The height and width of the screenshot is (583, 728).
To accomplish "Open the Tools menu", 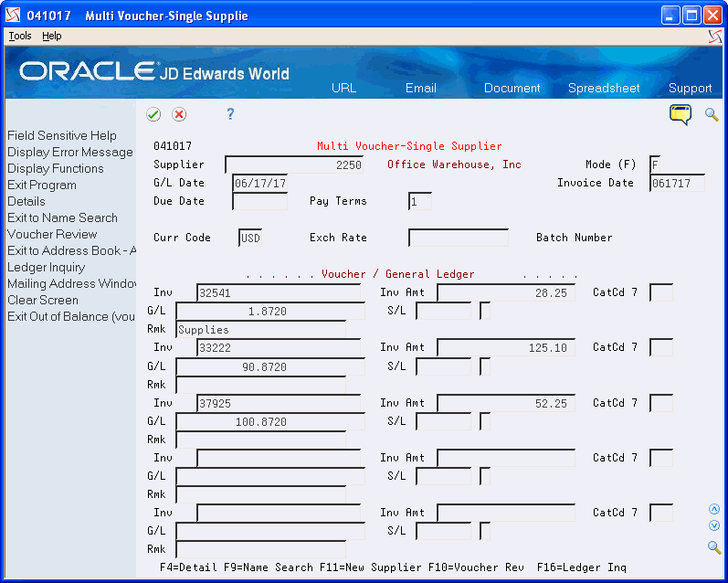I will coord(20,36).
